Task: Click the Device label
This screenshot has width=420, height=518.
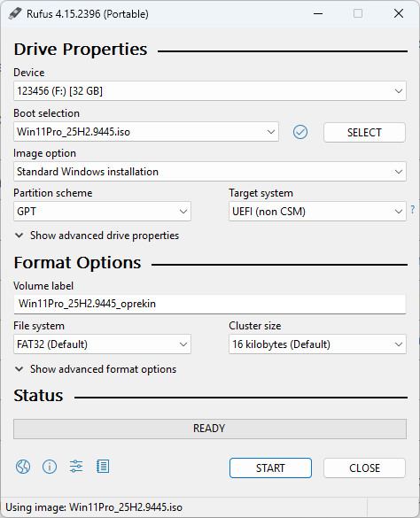Action: coord(29,73)
